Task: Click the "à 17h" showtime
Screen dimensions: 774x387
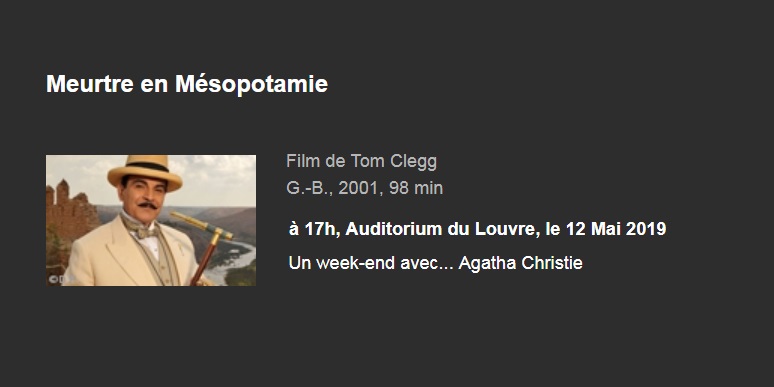Action: point(313,229)
